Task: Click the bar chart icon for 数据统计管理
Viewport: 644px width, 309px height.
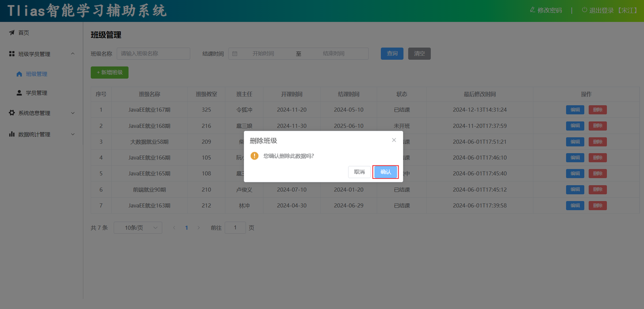Action: 12,134
